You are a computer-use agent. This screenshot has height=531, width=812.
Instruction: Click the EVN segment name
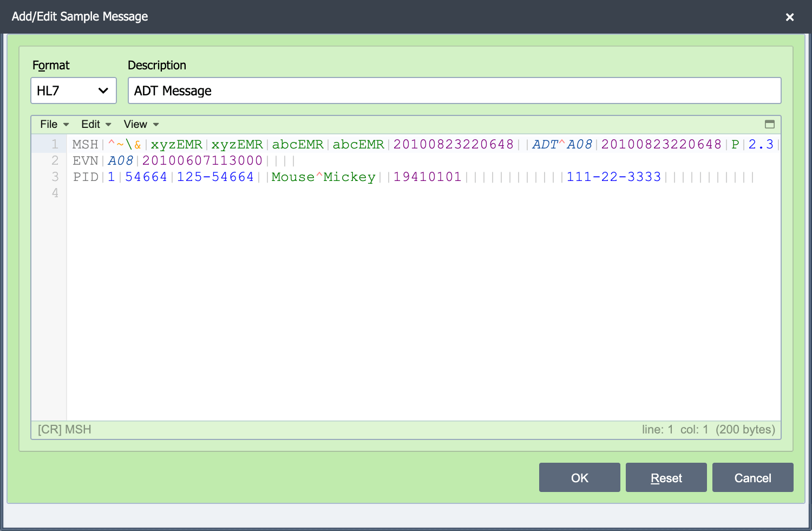coord(86,160)
